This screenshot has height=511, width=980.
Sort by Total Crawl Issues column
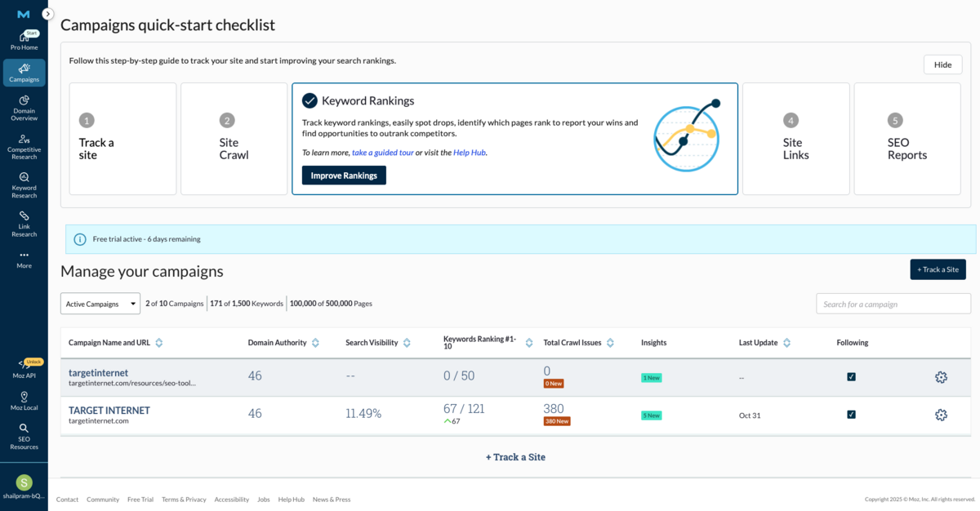coord(610,343)
